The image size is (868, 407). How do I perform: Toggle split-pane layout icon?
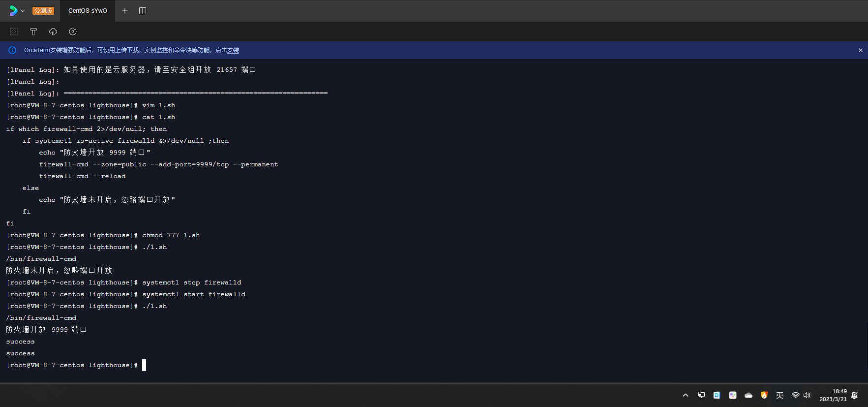coord(143,11)
